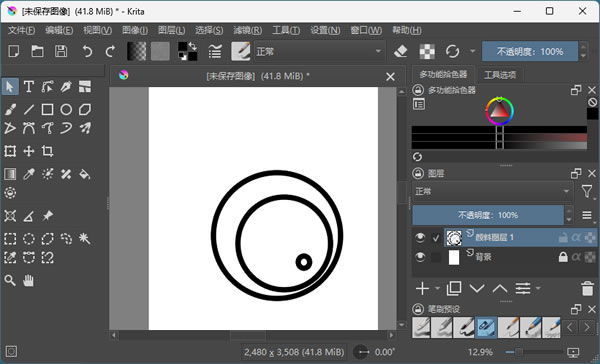Select the Color Sampler eyedropper tool
The width and height of the screenshot is (600, 364).
point(29,174)
